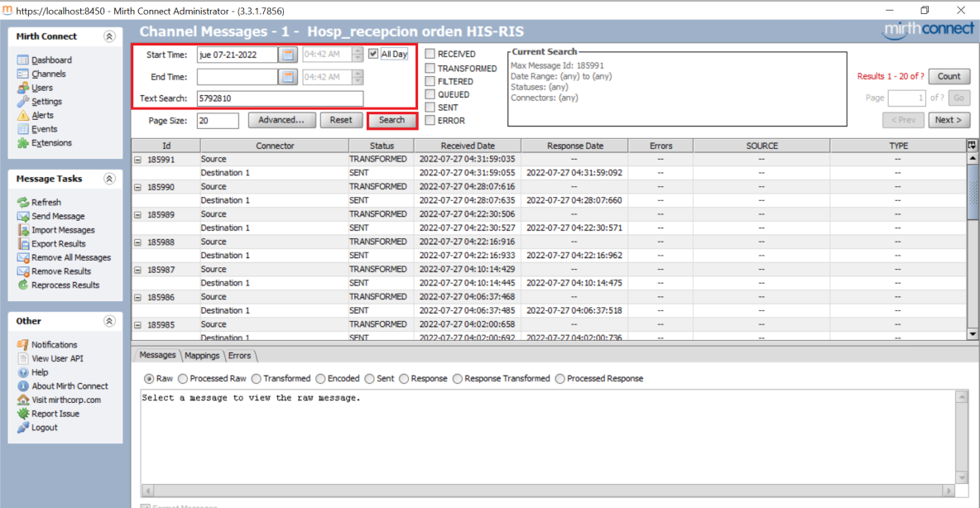Switch to the Errors tab
980x508 pixels.
(x=239, y=356)
